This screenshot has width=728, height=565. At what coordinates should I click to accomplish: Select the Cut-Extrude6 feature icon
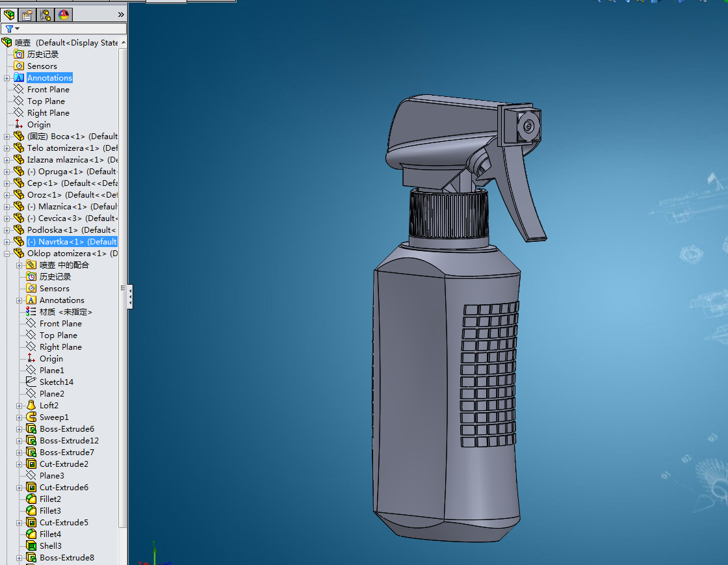coord(31,487)
